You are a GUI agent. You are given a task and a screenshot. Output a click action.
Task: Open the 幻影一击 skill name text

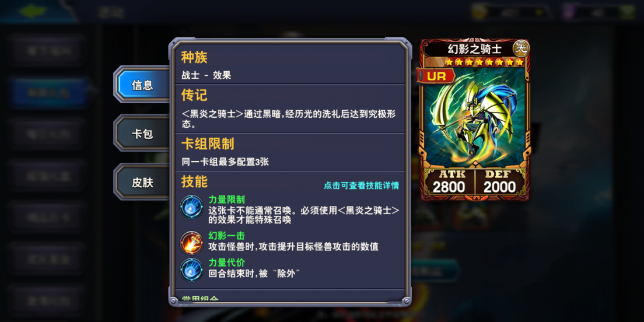tap(227, 236)
